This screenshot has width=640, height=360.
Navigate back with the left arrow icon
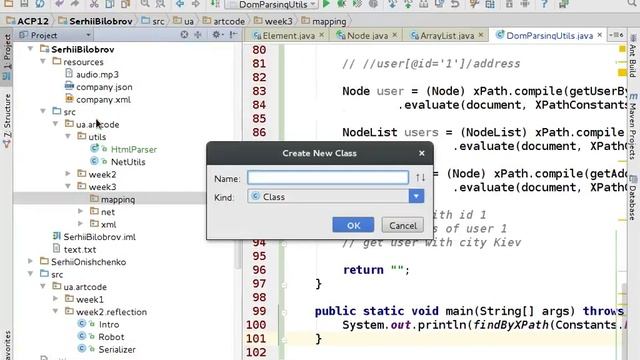(180, 4)
